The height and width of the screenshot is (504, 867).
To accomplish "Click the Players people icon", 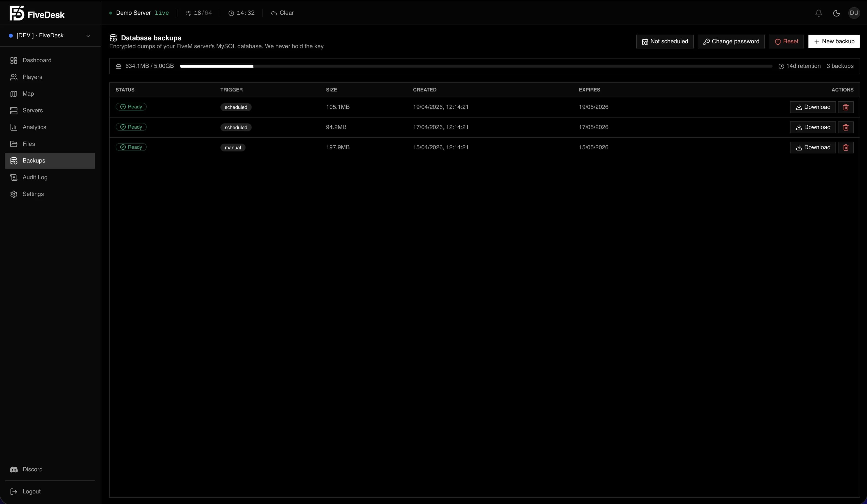I will click(14, 77).
